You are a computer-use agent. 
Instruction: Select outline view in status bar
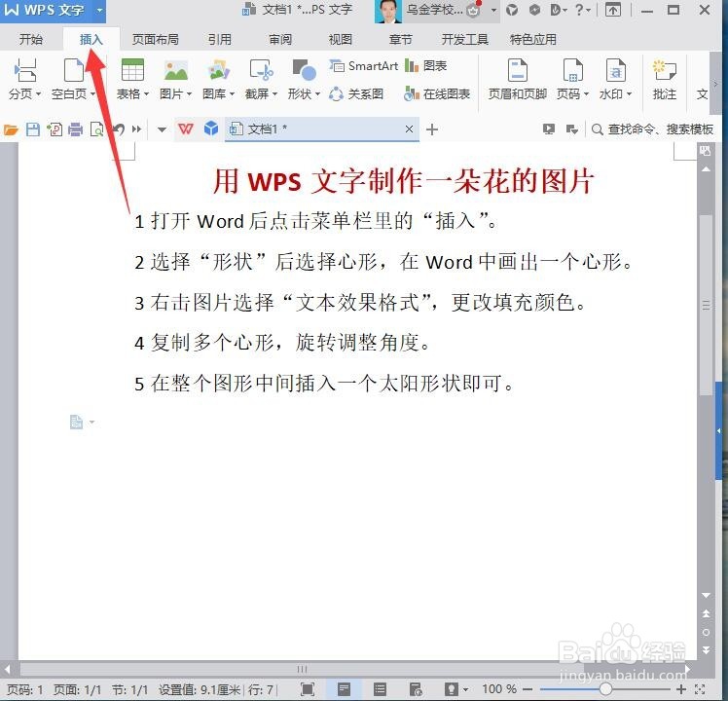tap(381, 689)
